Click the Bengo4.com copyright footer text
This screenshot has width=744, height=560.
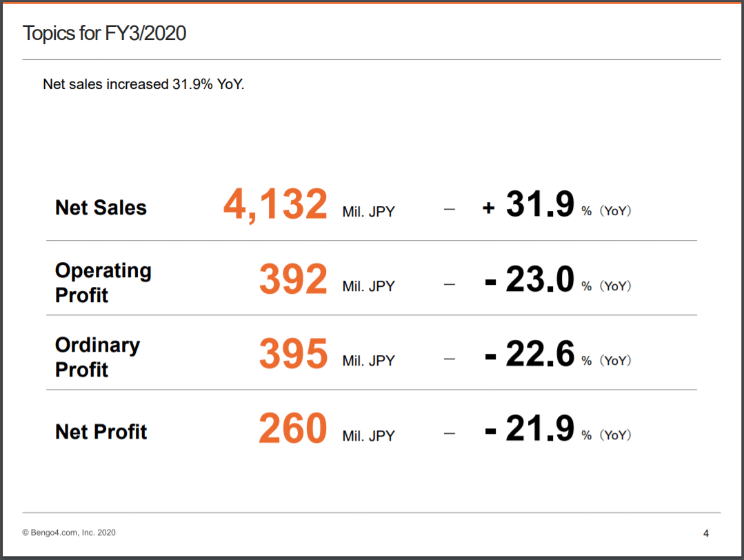pos(69,532)
